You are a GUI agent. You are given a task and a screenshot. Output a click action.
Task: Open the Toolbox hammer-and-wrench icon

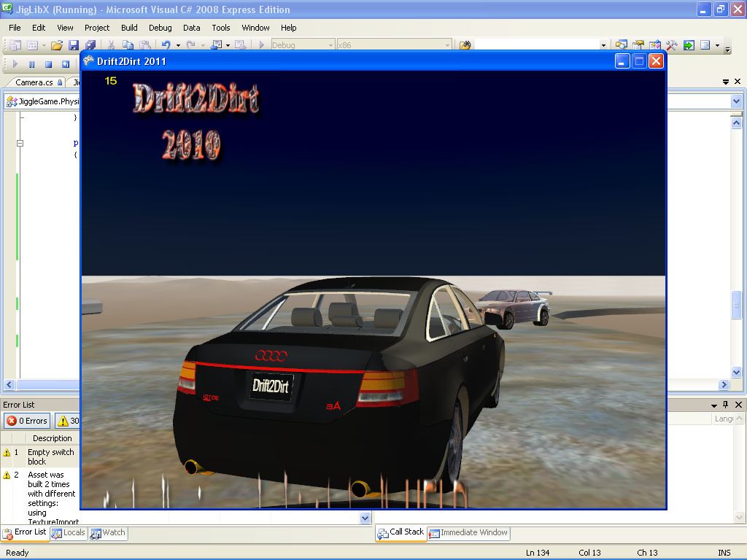pyautogui.click(x=672, y=45)
